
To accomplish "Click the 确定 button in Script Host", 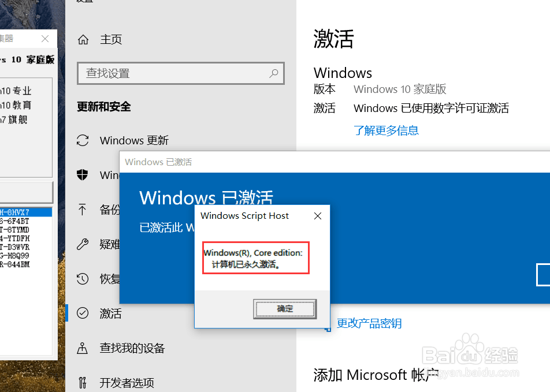I will (285, 309).
